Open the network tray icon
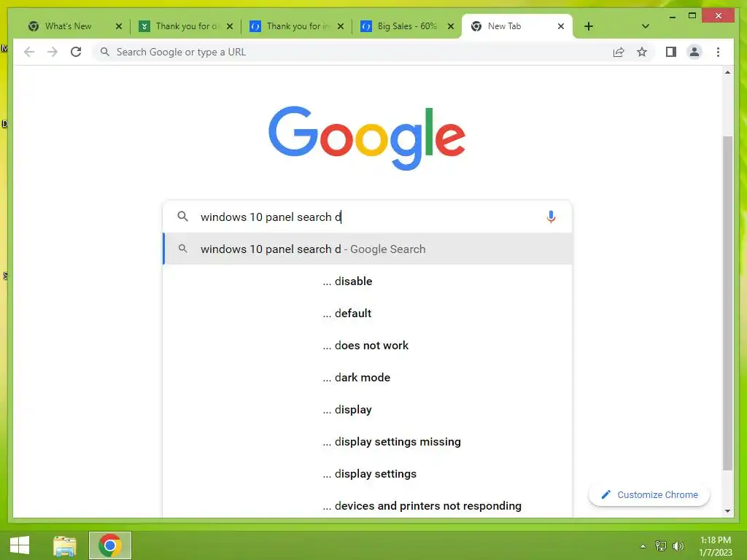 (661, 546)
